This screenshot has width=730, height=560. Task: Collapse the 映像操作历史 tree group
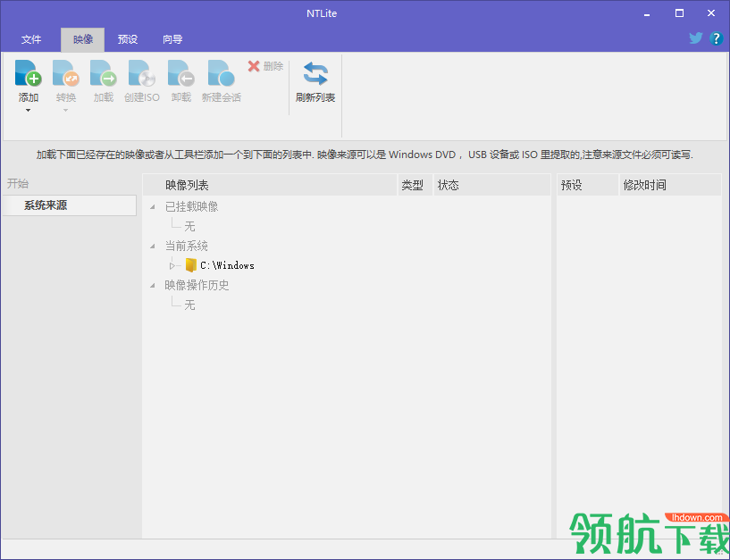point(152,285)
